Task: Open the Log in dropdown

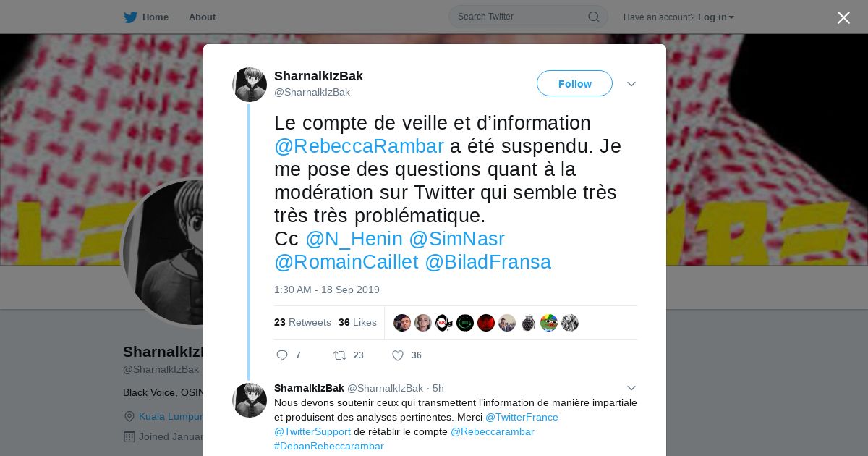Action: (x=715, y=17)
